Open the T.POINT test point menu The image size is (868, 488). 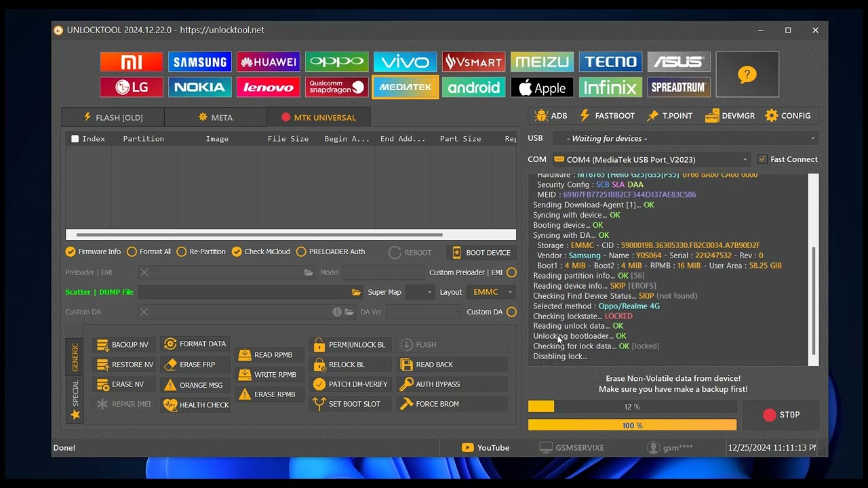point(669,116)
